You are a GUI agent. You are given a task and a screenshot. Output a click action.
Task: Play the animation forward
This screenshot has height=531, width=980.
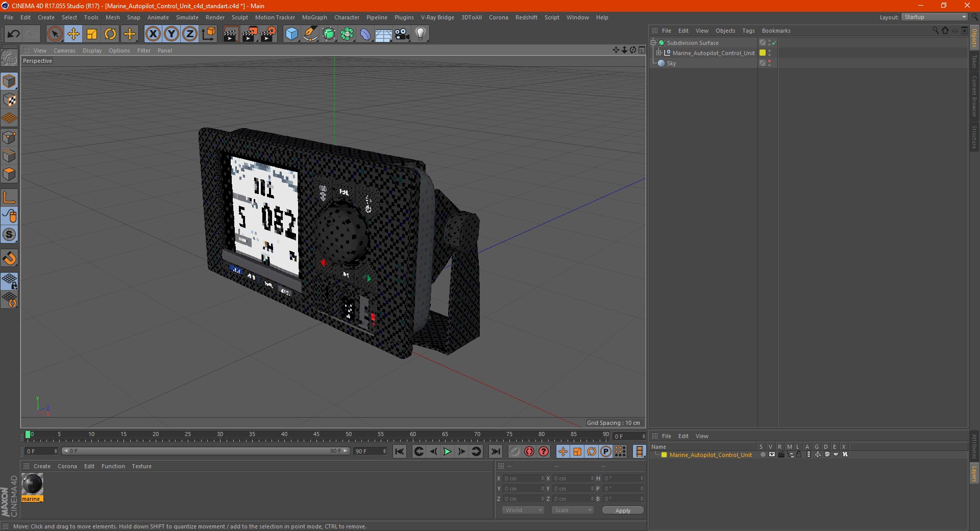point(447,451)
